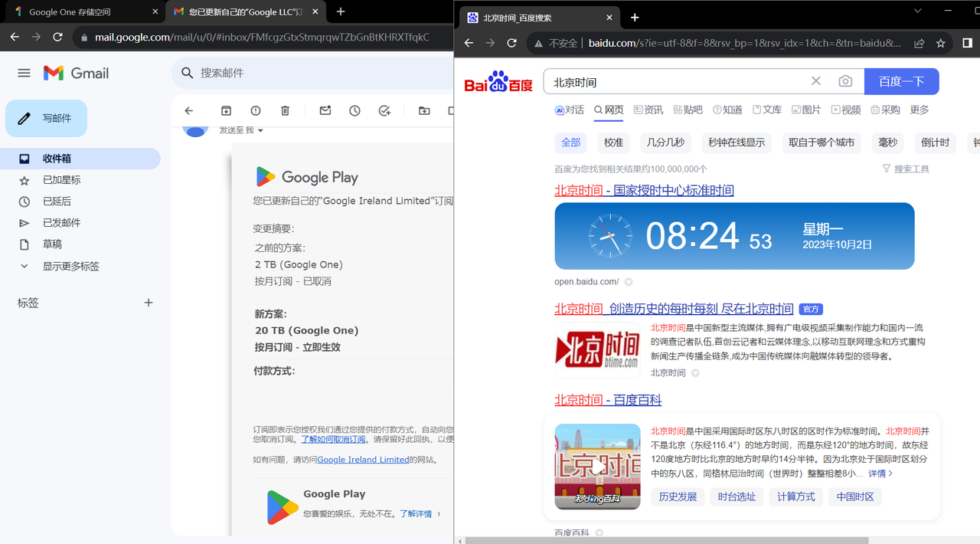Select the Gmail Google LLC email tab
Image resolution: width=980 pixels, height=544 pixels.
tap(247, 11)
